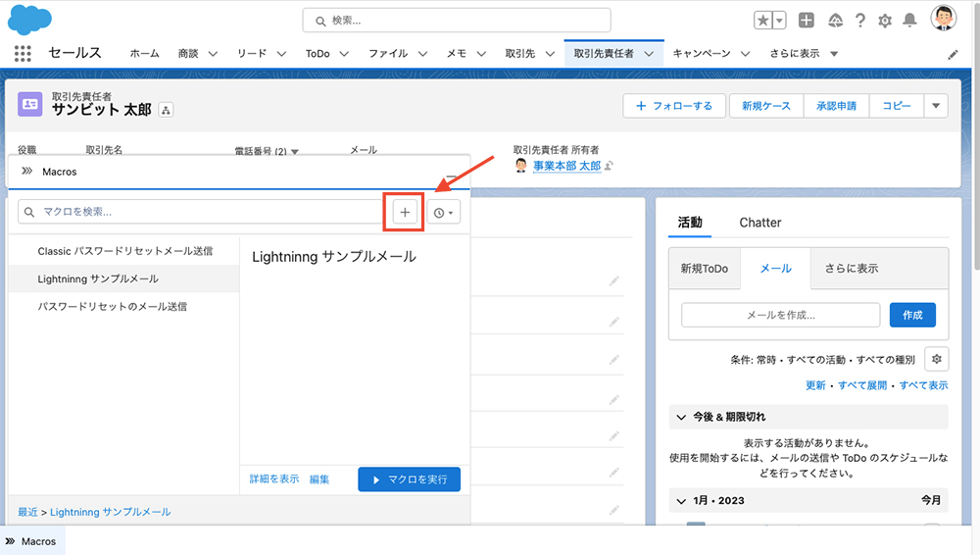Open the リード tab

point(252,54)
